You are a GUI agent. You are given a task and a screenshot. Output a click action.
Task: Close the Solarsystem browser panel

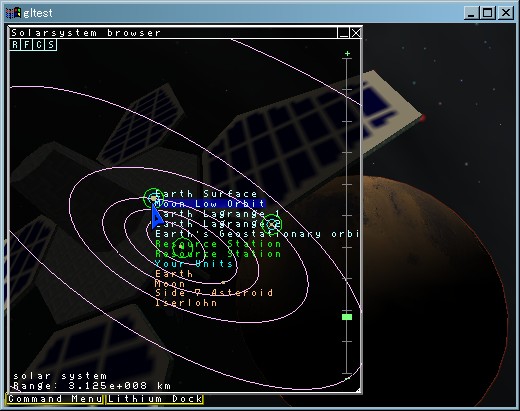click(356, 33)
